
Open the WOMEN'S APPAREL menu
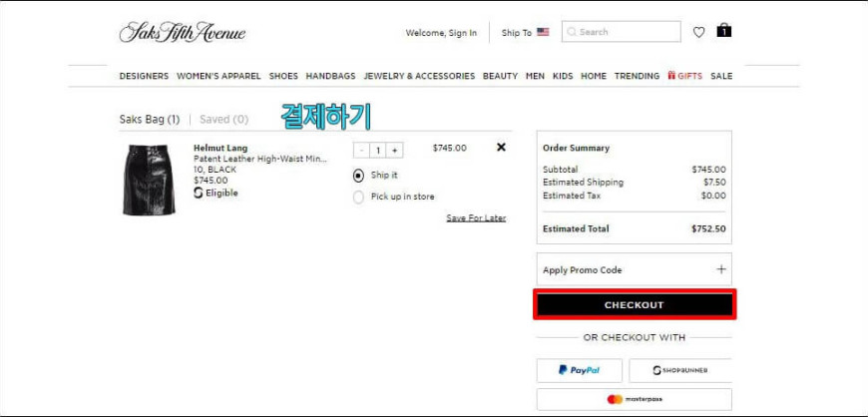point(218,76)
